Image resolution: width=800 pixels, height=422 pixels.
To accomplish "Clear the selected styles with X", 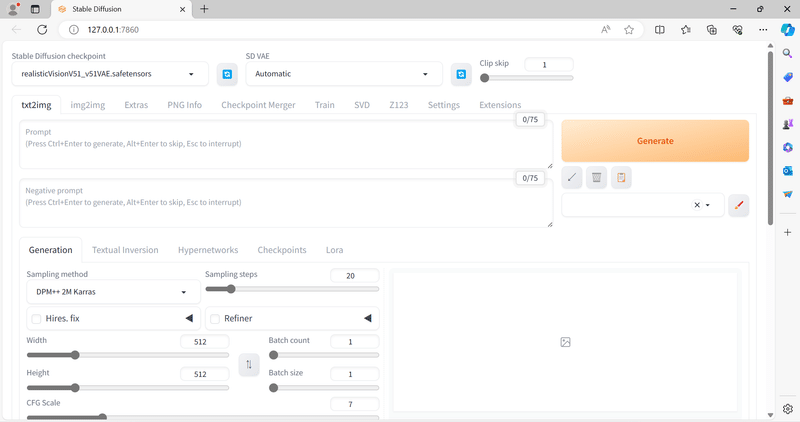I will tap(697, 205).
